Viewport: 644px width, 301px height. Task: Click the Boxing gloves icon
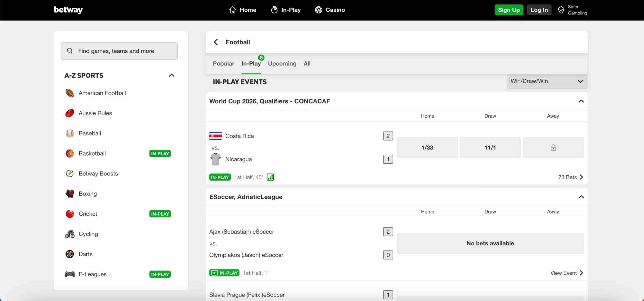[x=70, y=194]
